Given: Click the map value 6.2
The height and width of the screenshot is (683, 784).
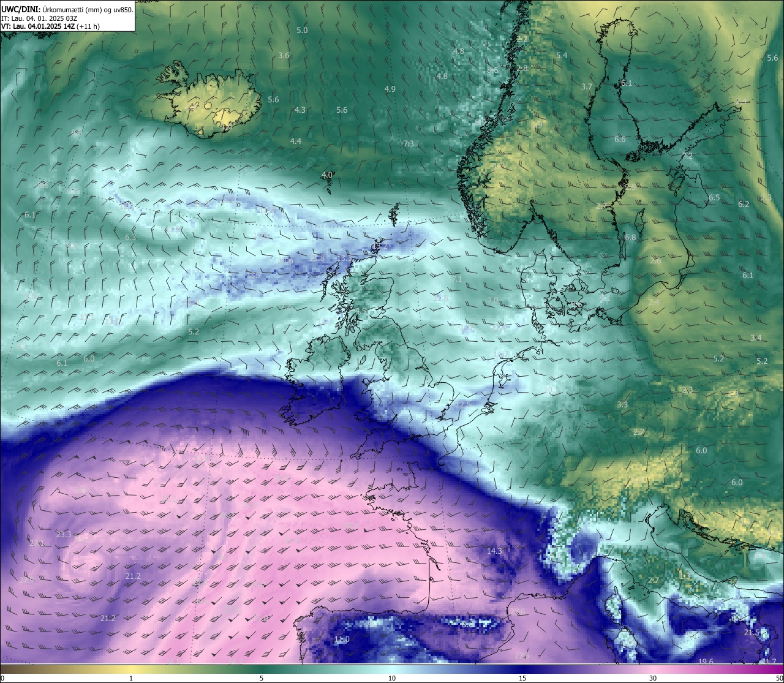Looking at the screenshot, I should click(744, 204).
